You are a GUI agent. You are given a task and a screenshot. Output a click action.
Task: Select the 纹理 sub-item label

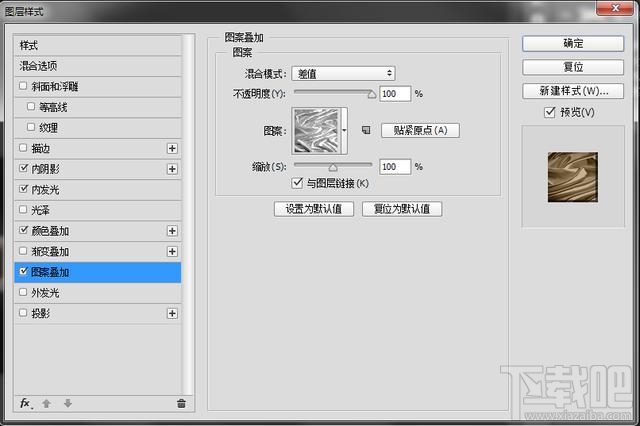(49, 128)
